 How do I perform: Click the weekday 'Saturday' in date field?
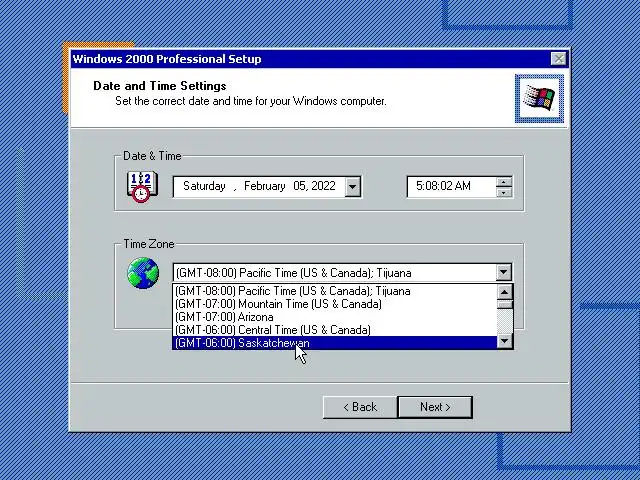204,186
